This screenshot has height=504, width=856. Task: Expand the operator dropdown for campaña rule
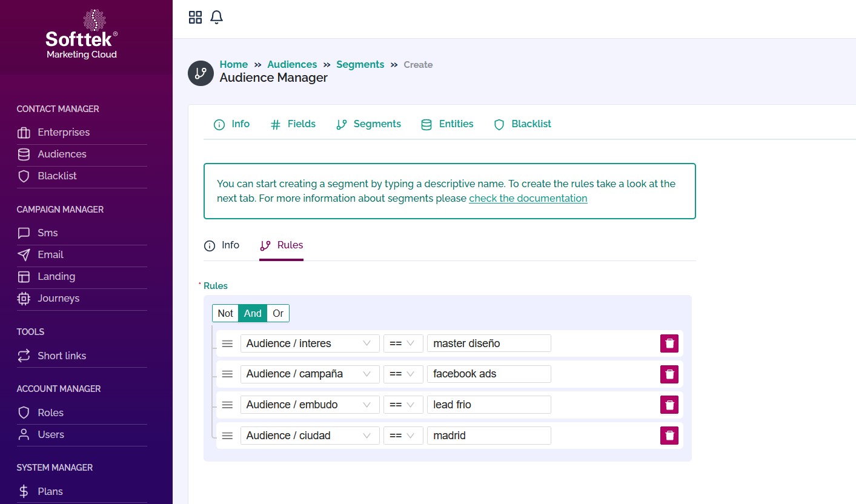click(403, 374)
